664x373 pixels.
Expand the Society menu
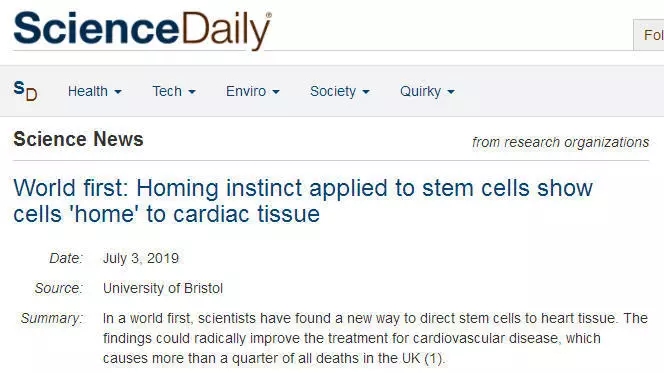(x=340, y=91)
